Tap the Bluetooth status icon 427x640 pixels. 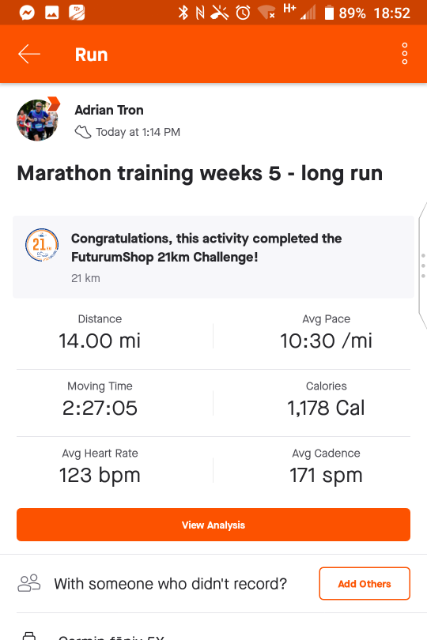[183, 13]
